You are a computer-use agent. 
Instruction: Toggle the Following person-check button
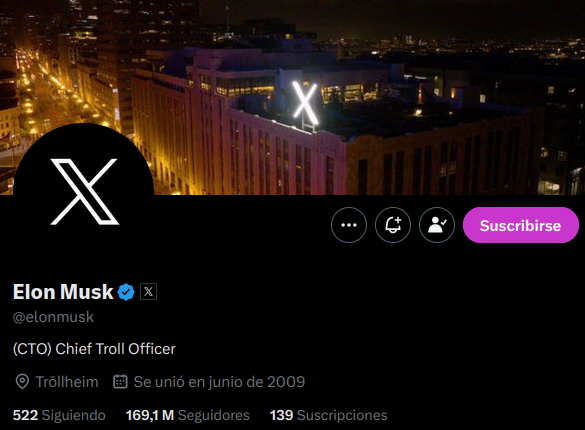(x=437, y=225)
